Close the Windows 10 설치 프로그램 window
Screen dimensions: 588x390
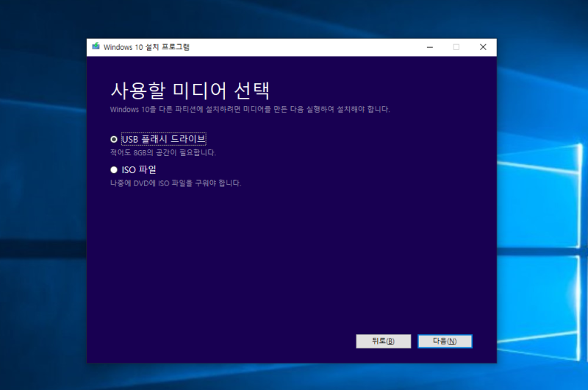click(x=483, y=47)
